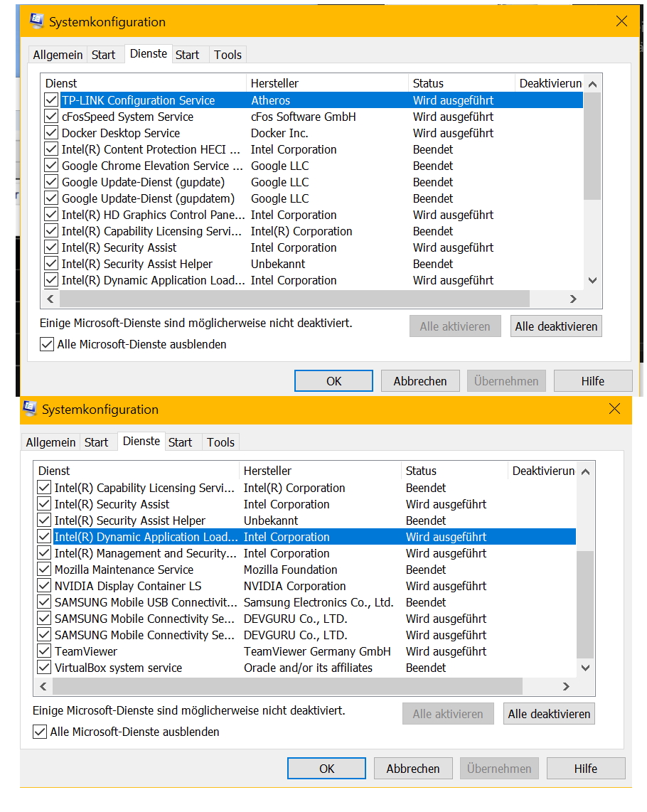647x812 pixels.
Task: Toggle VirtualBox system service checkbox
Action: 44,668
